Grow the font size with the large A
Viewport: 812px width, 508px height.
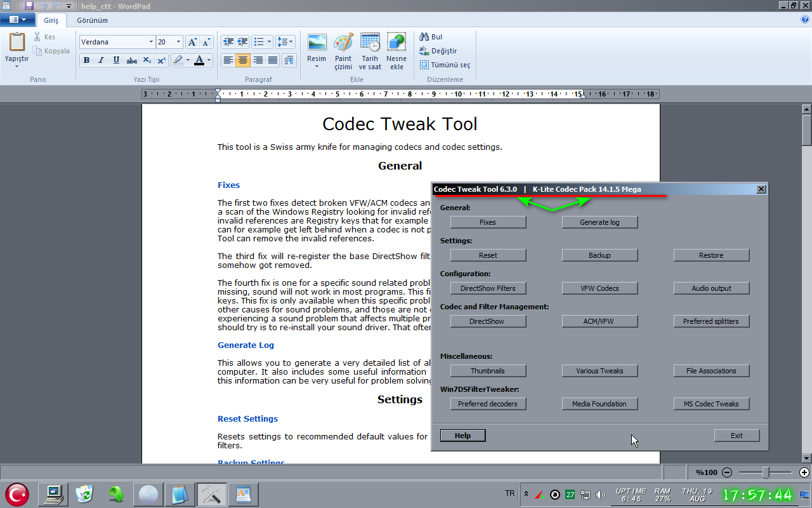click(193, 42)
